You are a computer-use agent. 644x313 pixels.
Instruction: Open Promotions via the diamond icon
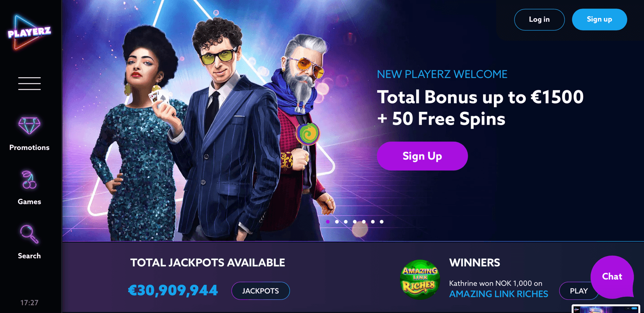click(29, 125)
